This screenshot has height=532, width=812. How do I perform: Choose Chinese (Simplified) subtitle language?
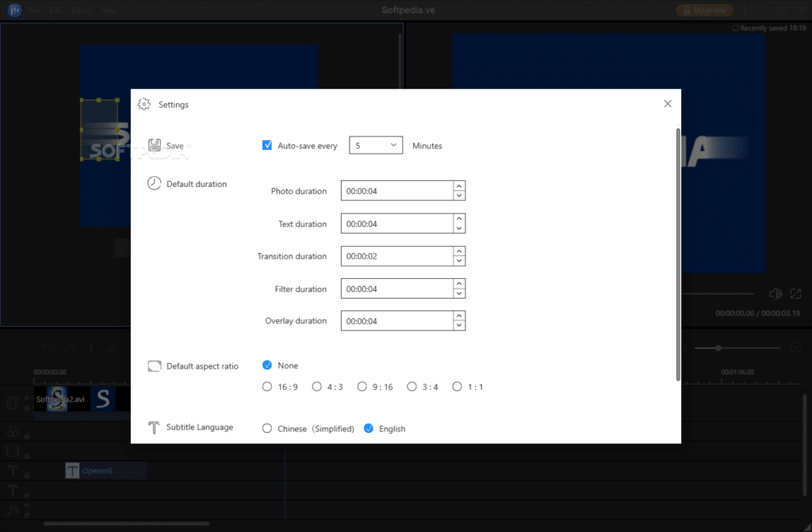(x=266, y=428)
